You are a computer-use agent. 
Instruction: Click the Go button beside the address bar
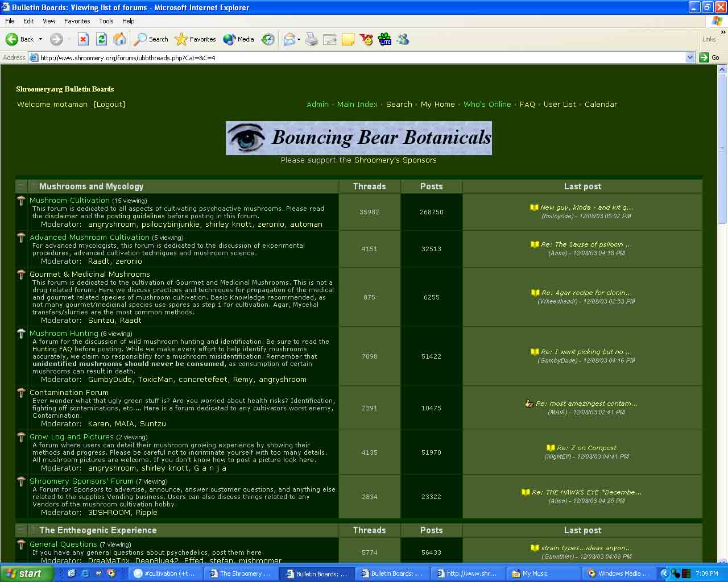tap(709, 57)
